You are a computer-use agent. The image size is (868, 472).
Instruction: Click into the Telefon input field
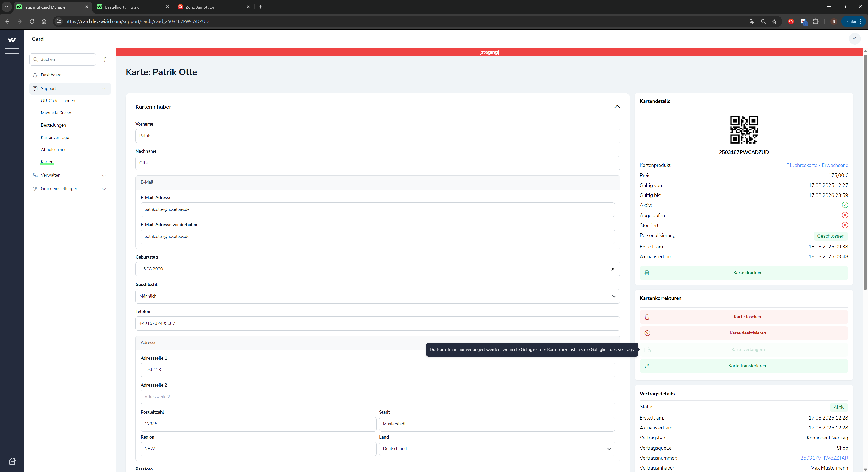pyautogui.click(x=377, y=323)
